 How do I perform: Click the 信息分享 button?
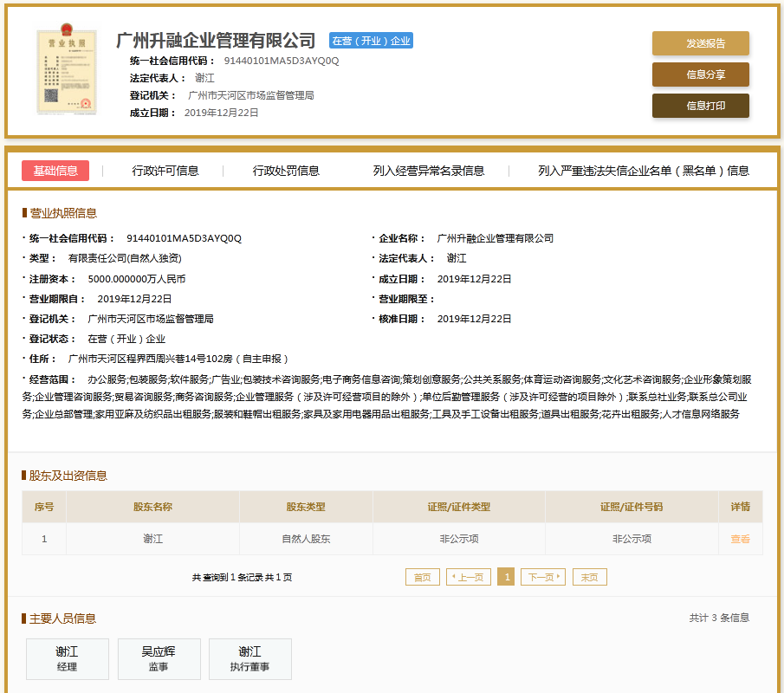(x=700, y=74)
